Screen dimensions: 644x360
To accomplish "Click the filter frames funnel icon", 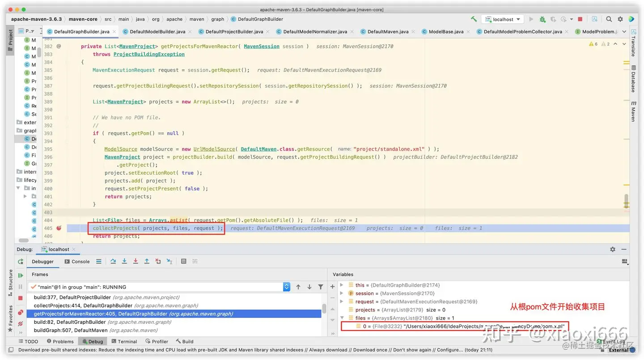I will pos(321,287).
